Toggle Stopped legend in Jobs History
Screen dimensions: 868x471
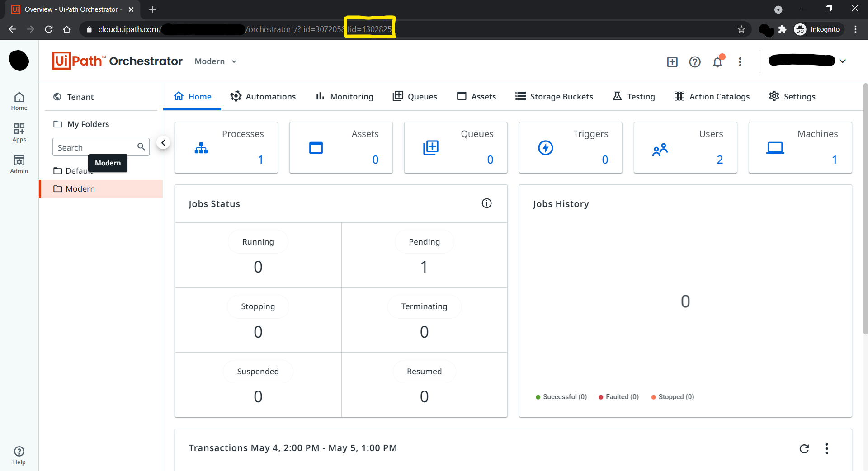[672, 397]
